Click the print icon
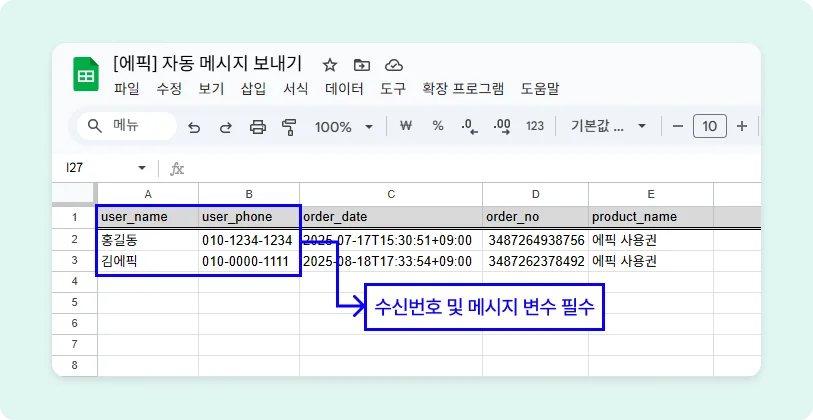Screen dimensions: 813x420 click(258, 127)
